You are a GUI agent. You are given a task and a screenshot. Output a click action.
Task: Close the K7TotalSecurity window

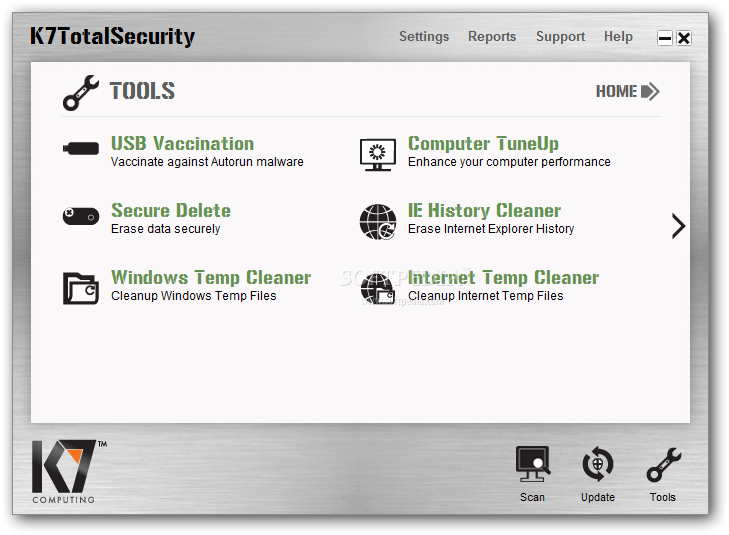(684, 38)
